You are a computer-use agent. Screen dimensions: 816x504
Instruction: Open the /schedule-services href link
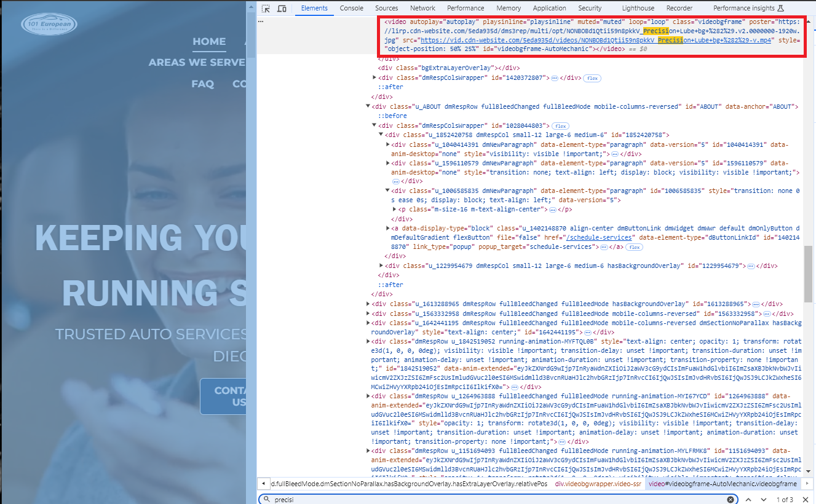point(600,237)
